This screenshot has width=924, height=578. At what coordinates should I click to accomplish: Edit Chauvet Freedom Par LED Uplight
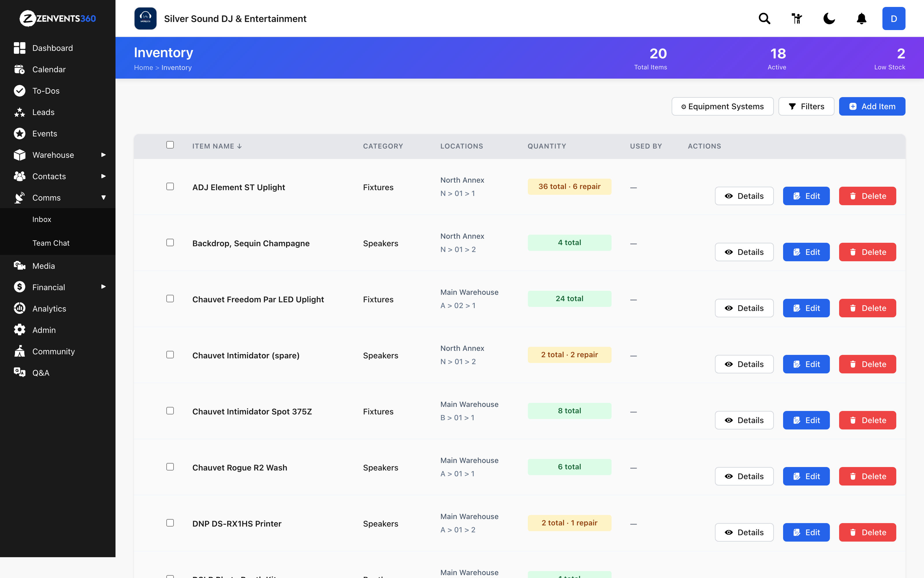[806, 308]
